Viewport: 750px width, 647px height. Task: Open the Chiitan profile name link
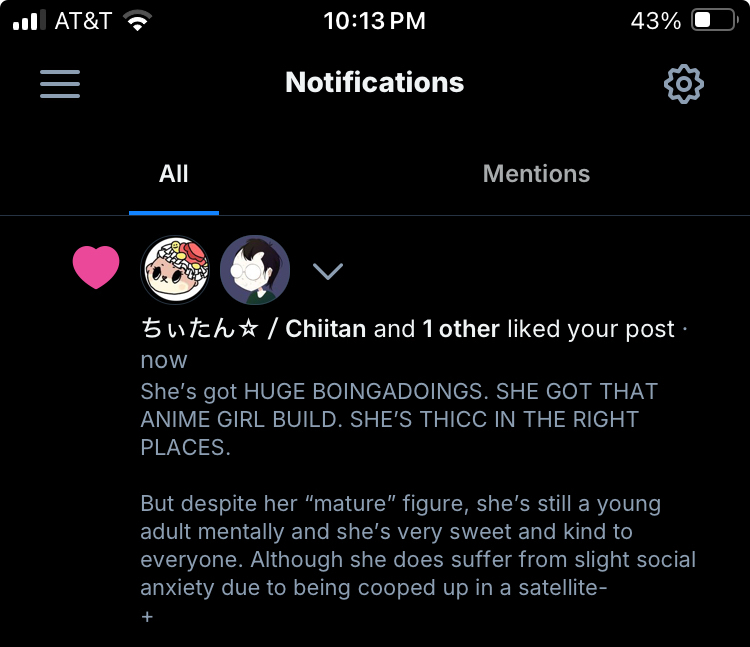[253, 329]
